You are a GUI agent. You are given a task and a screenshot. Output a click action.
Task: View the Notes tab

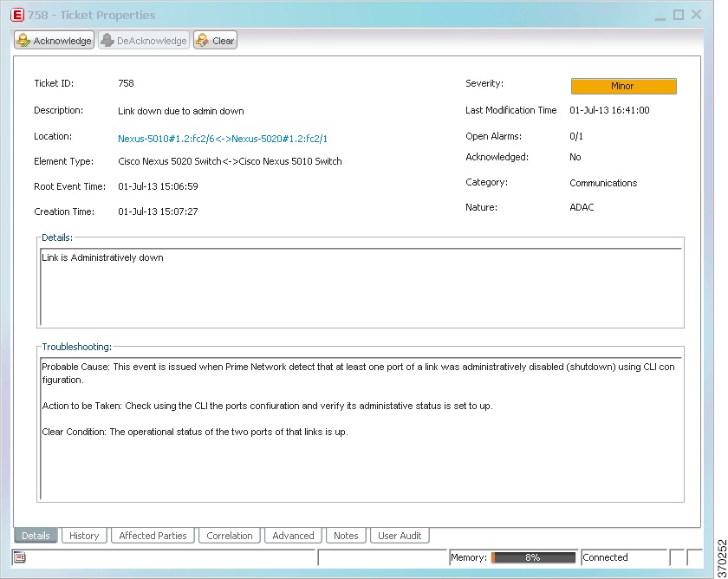[346, 536]
